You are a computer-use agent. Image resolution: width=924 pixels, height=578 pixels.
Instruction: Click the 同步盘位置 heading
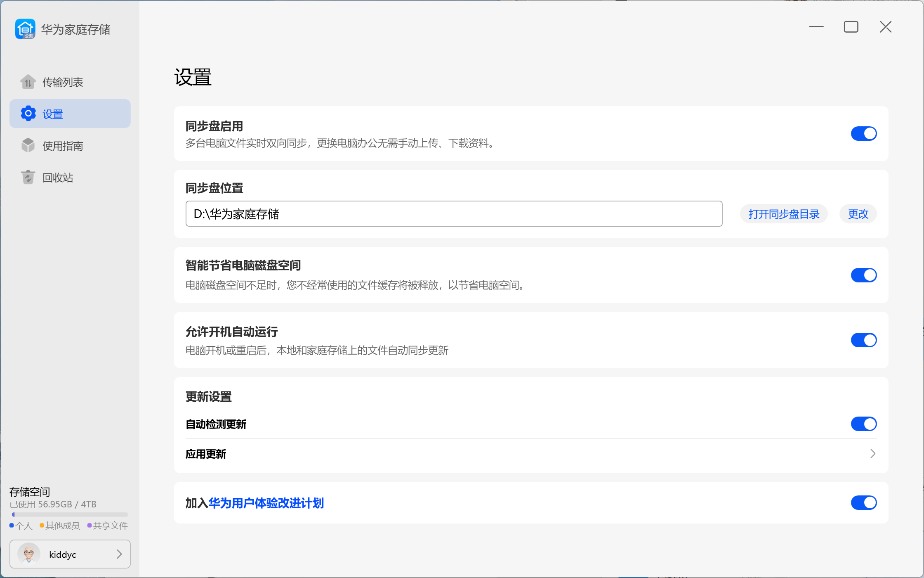(214, 188)
